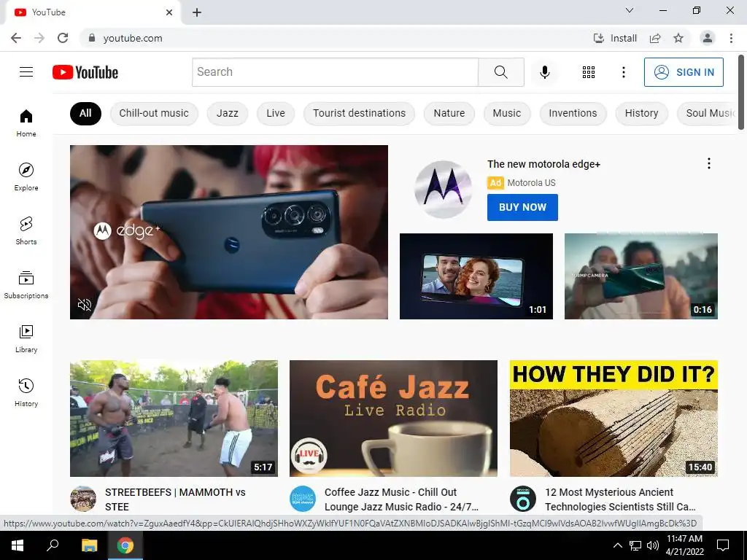Open the YouTube hamburger guide menu

(x=26, y=72)
